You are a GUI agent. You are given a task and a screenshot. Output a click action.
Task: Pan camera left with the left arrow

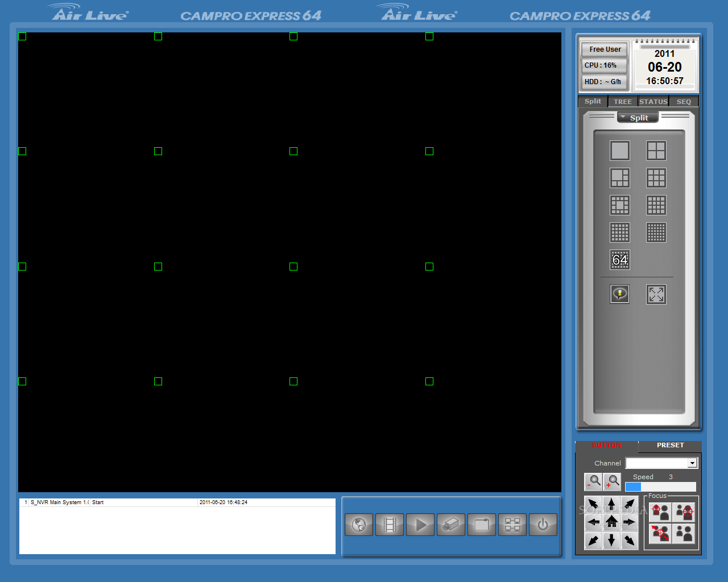coord(593,522)
